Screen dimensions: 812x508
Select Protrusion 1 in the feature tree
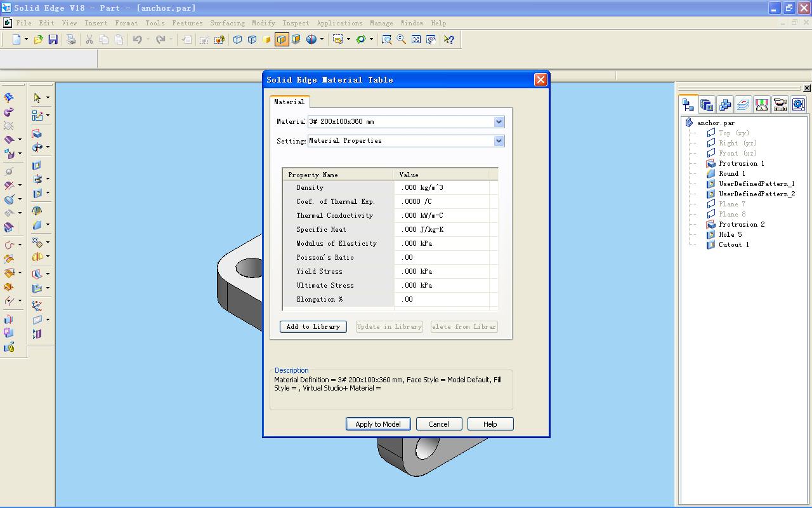[x=741, y=163]
